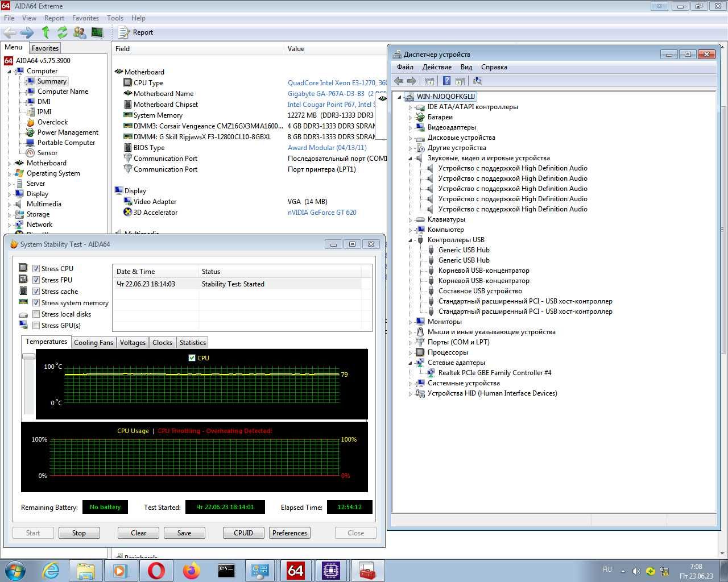Collapse Сетевые адаптеры node
Viewport: 728px width, 582px height.
tap(410, 363)
